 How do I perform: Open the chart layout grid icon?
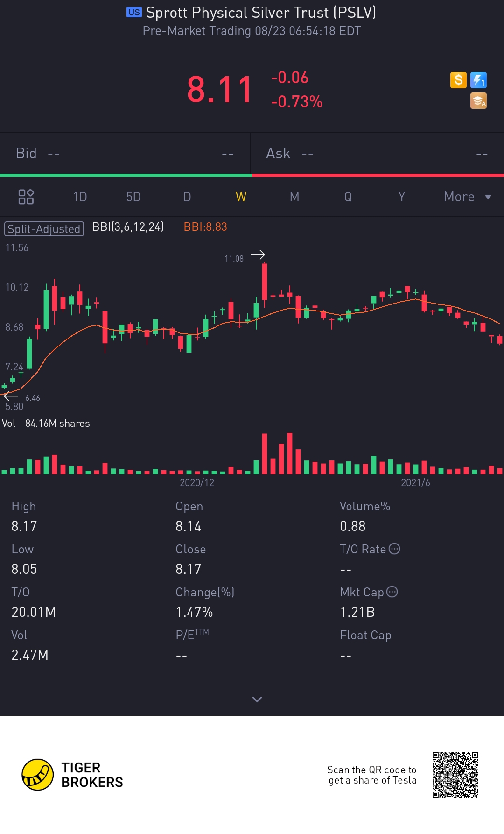[x=26, y=197]
